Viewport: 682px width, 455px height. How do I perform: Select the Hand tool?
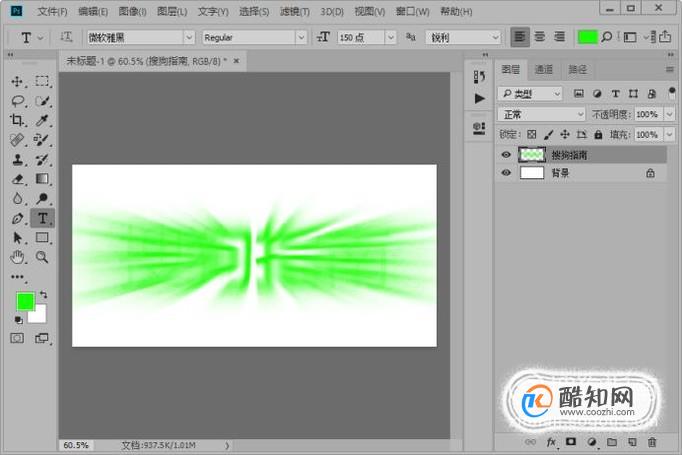pyautogui.click(x=17, y=257)
